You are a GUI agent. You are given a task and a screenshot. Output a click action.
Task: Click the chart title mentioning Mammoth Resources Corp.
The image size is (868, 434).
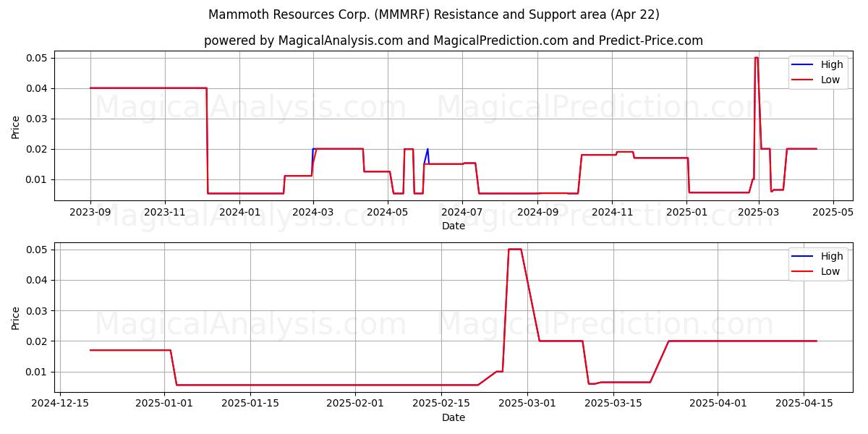[x=434, y=14]
